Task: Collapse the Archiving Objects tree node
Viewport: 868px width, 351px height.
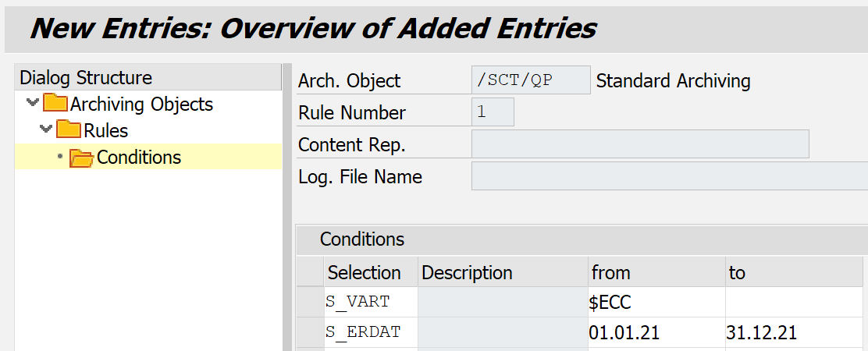Action: point(32,103)
